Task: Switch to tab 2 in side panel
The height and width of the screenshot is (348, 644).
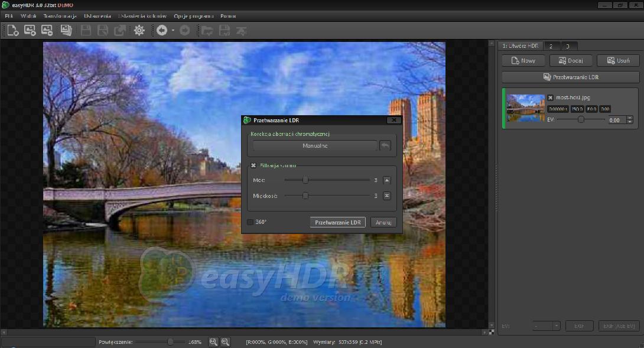Action: (551, 47)
